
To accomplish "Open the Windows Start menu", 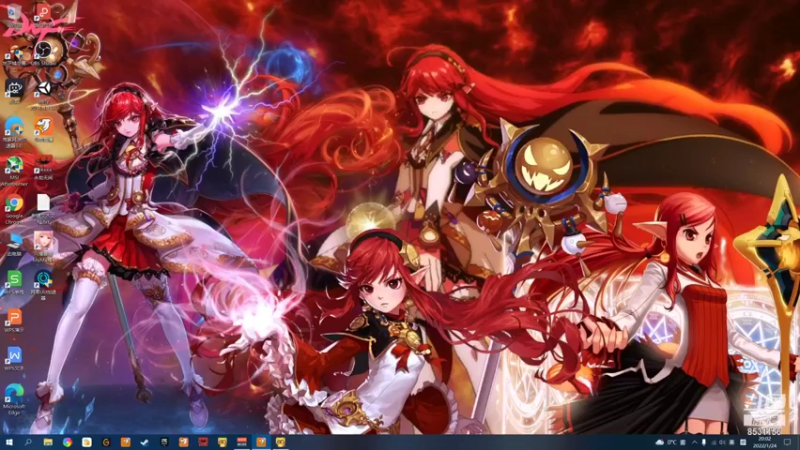I will click(9, 442).
